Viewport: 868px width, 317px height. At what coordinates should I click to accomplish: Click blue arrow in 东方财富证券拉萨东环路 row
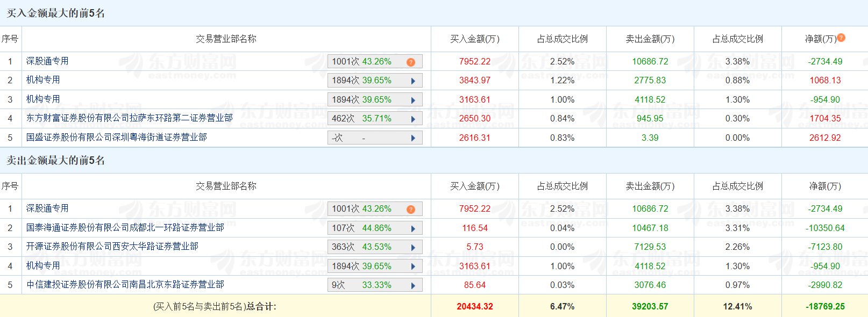[x=413, y=119]
